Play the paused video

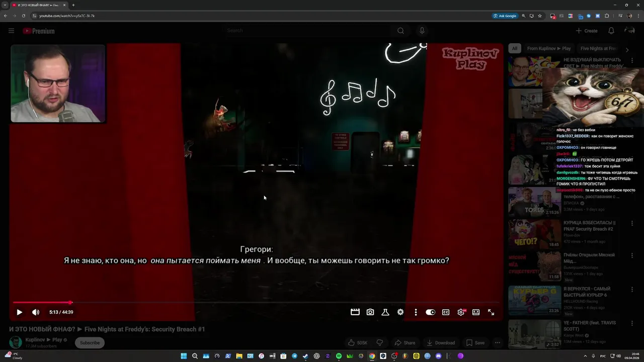point(19,312)
